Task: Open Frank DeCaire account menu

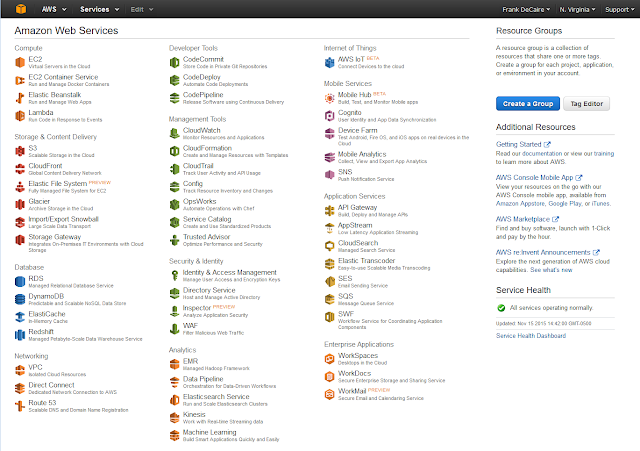Action: pyautogui.click(x=526, y=9)
